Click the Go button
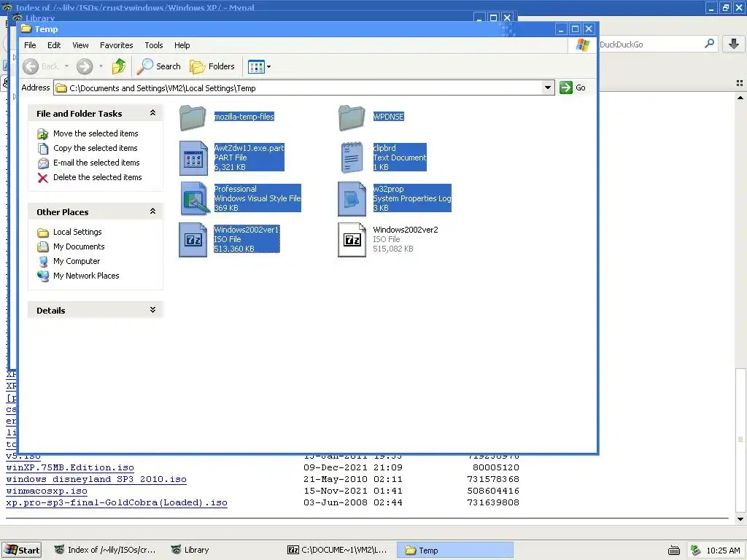Viewport: 747px width, 560px height. (573, 87)
